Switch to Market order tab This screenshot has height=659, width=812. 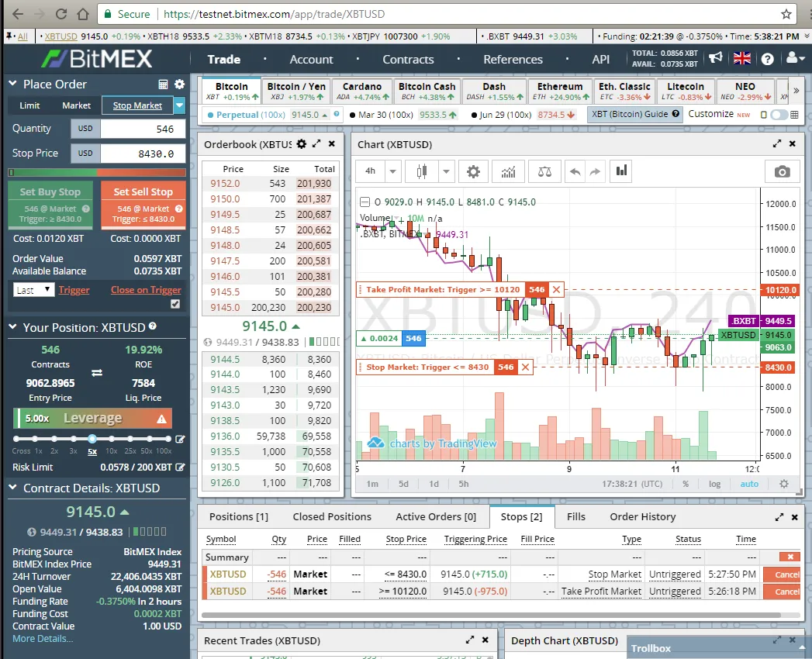coord(76,105)
